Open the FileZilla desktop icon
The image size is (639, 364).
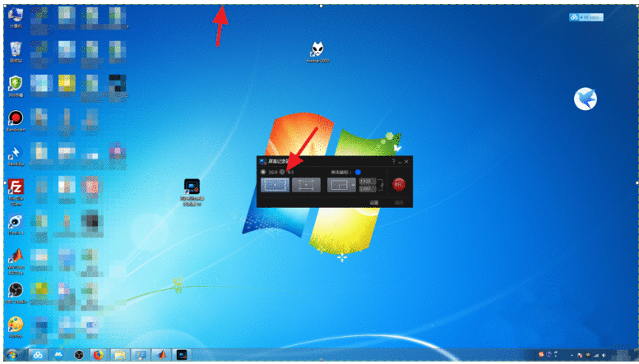[15, 187]
